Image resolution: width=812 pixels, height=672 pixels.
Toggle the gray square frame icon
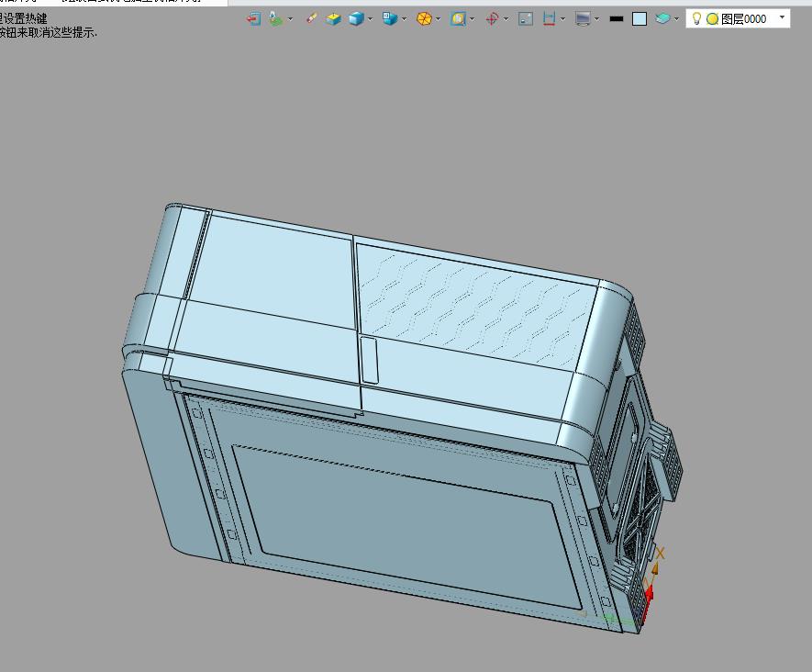point(526,18)
